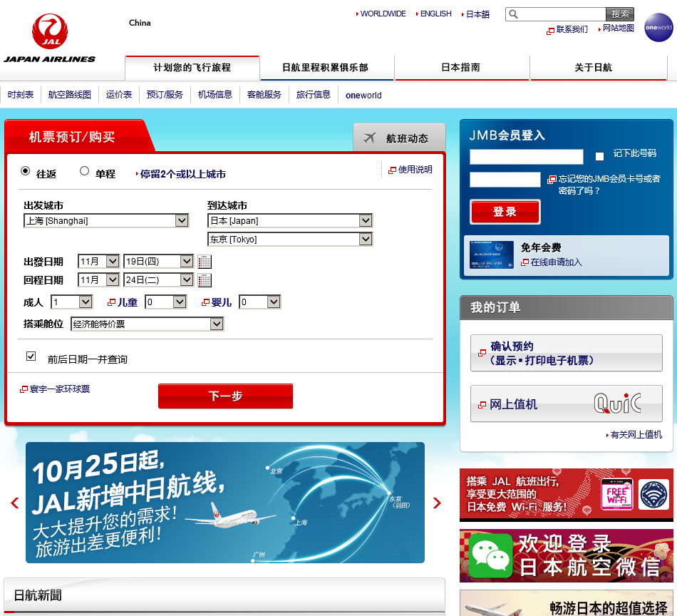
Task: Open 时刻表 submenu item
Action: point(20,95)
